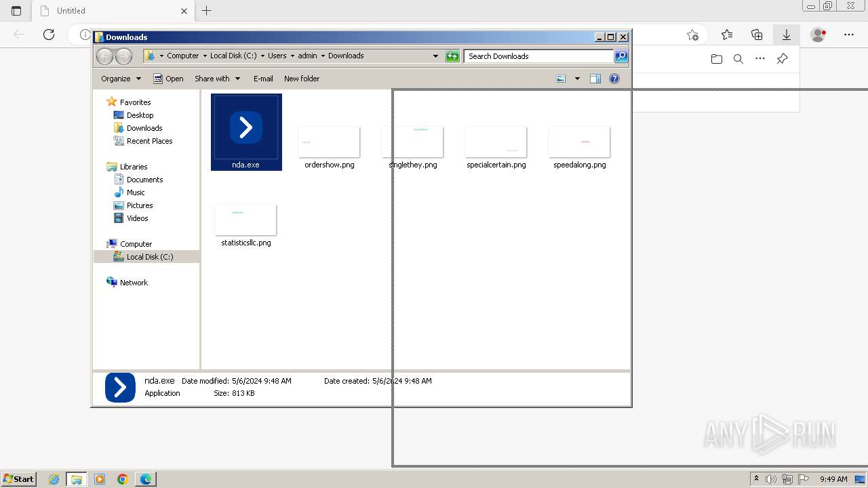Open address bar history dropdown
This screenshot has width=868, height=488.
(435, 56)
